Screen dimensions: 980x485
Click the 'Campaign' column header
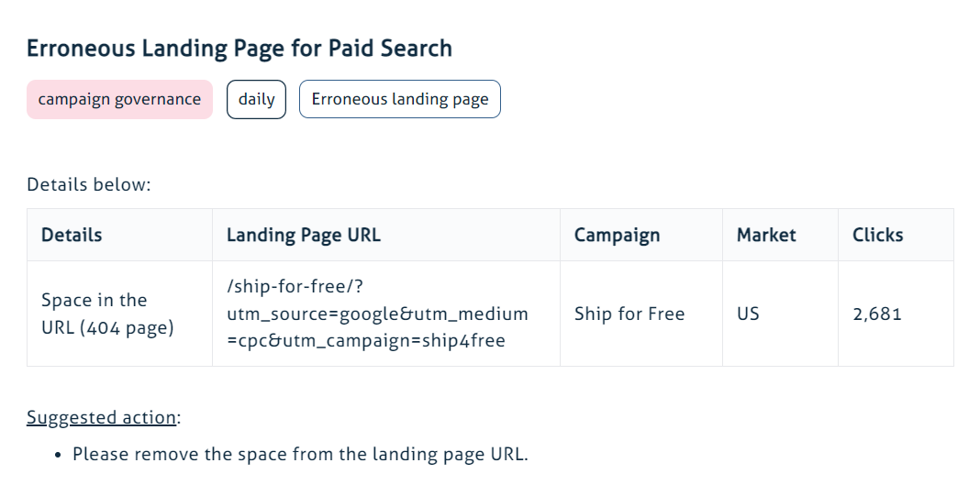point(617,235)
